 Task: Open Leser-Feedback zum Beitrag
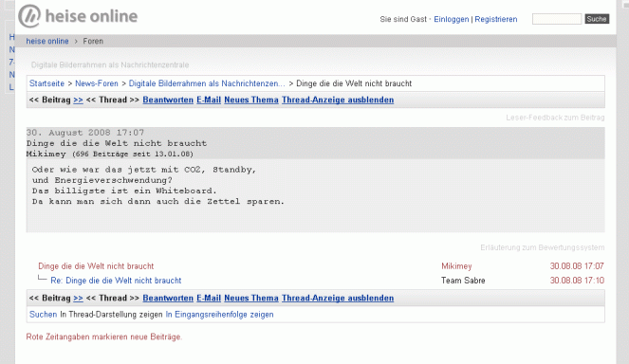[x=555, y=118]
